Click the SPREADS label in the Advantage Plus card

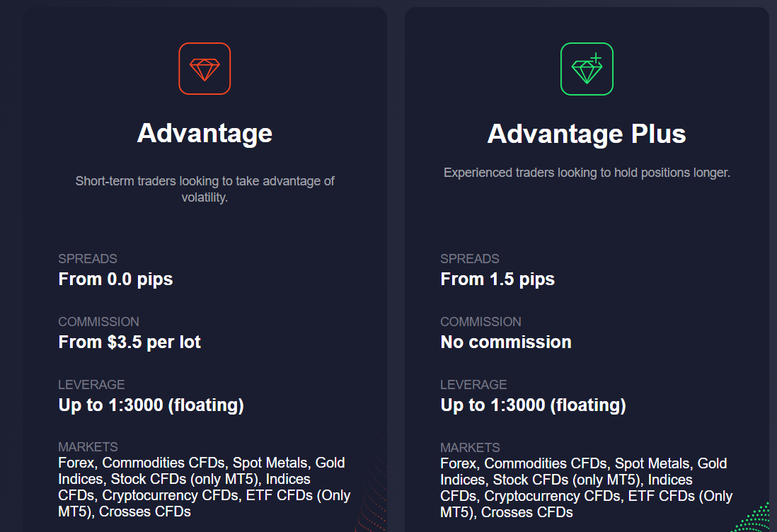pyautogui.click(x=470, y=259)
